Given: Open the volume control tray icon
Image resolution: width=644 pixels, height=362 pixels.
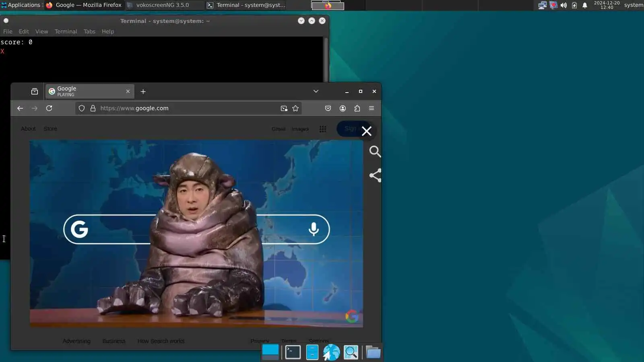Looking at the screenshot, I should [x=563, y=5].
